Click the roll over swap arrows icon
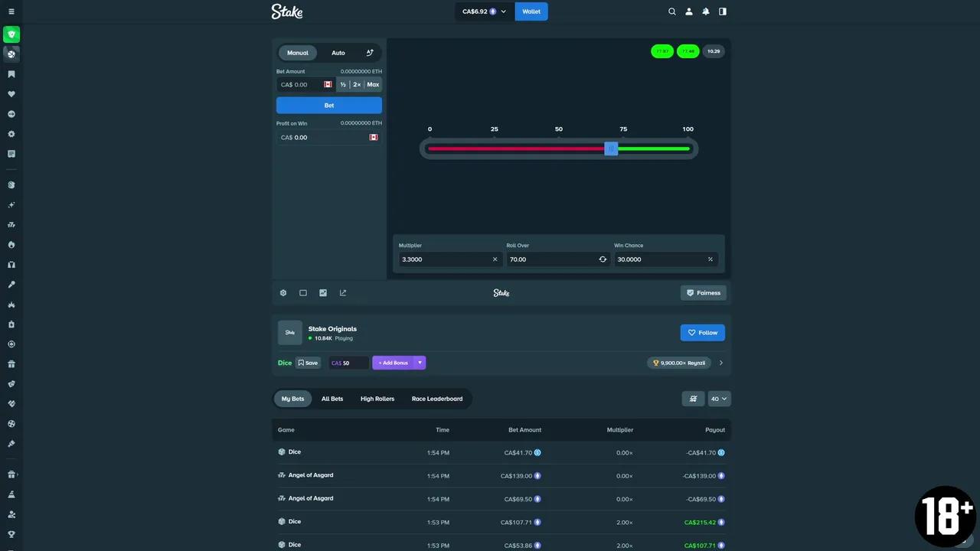Image resolution: width=980 pixels, height=551 pixels. pyautogui.click(x=603, y=259)
